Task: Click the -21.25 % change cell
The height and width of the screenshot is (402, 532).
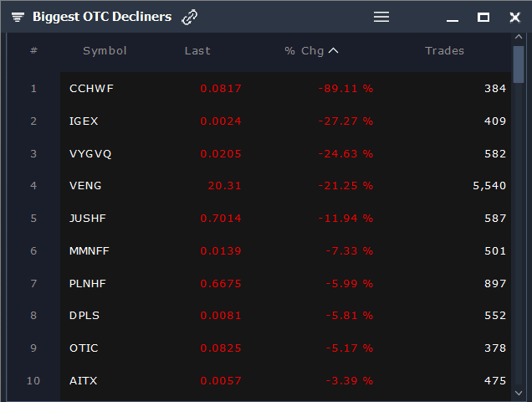Action: pyautogui.click(x=345, y=186)
